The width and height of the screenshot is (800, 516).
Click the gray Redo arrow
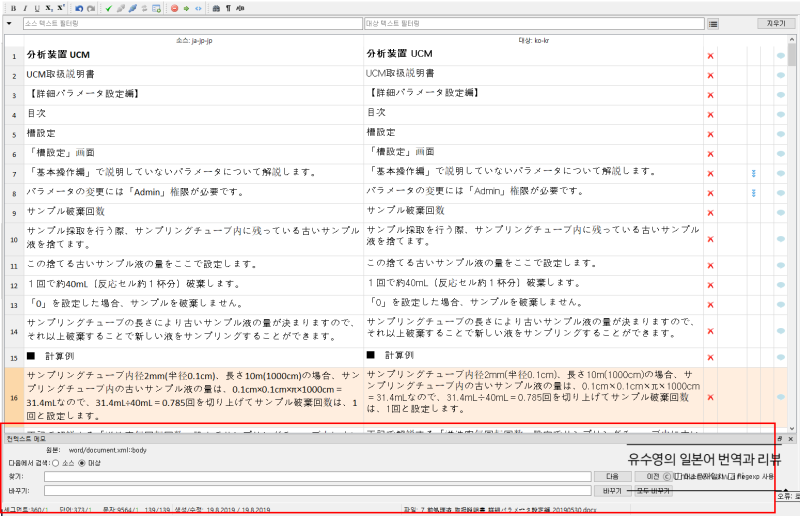(x=91, y=8)
